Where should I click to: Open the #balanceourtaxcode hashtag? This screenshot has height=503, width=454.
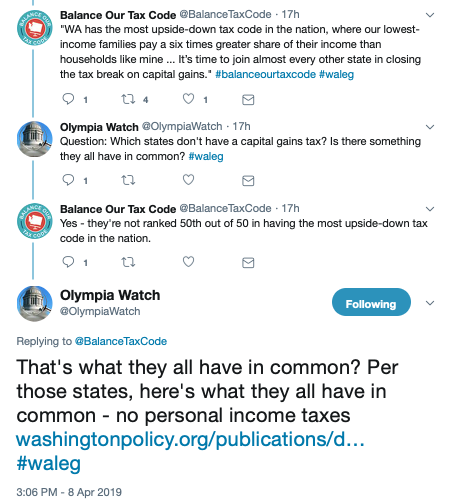click(x=265, y=74)
